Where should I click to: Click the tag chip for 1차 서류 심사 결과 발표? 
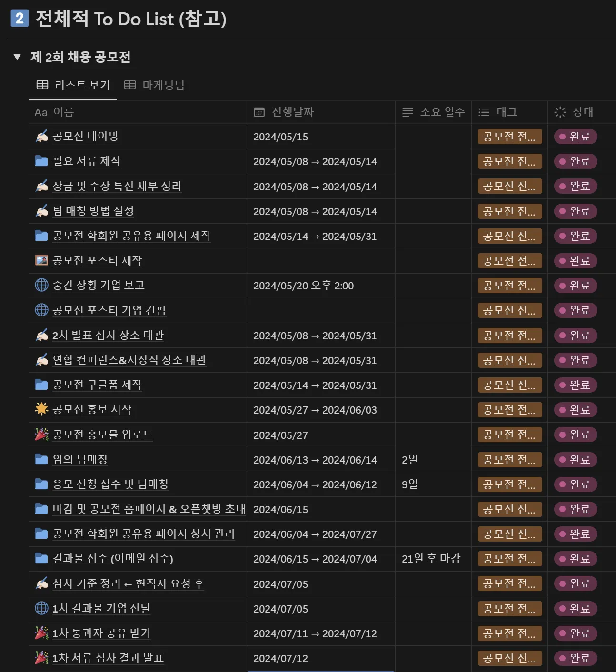point(509,658)
